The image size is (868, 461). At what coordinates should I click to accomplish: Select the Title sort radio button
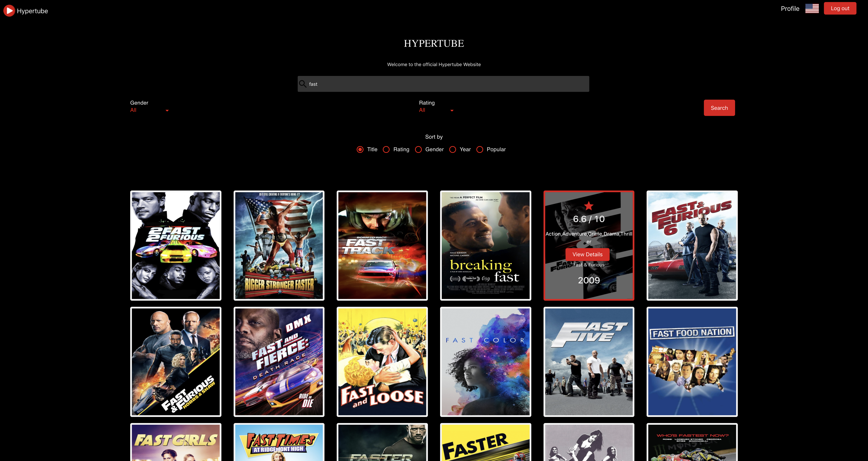pyautogui.click(x=360, y=149)
